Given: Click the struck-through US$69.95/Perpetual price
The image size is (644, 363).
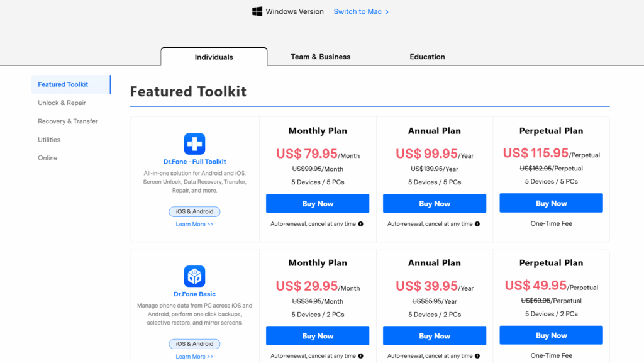Looking at the screenshot, I should 551,301.
